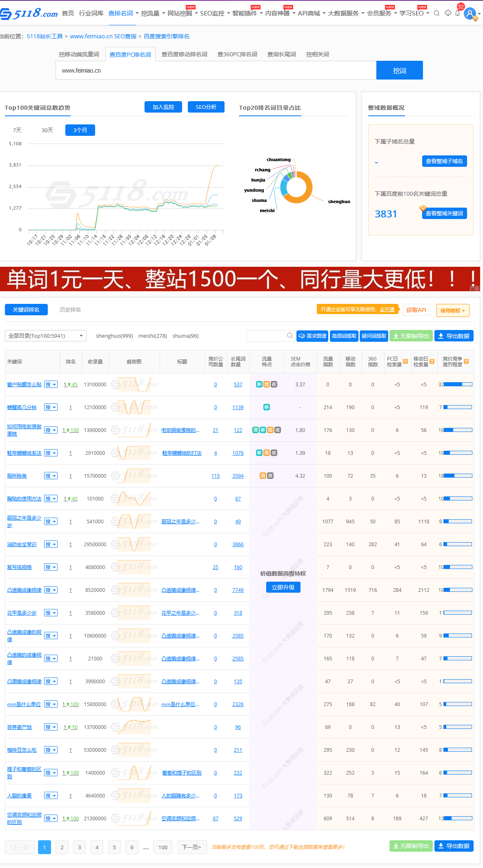Open notifications bell with badge 32
The image size is (483, 868).
point(458,13)
